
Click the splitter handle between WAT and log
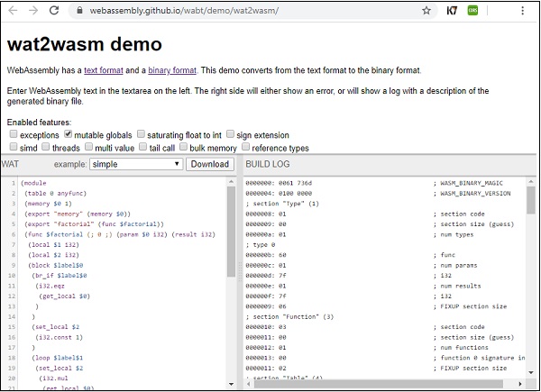point(240,271)
